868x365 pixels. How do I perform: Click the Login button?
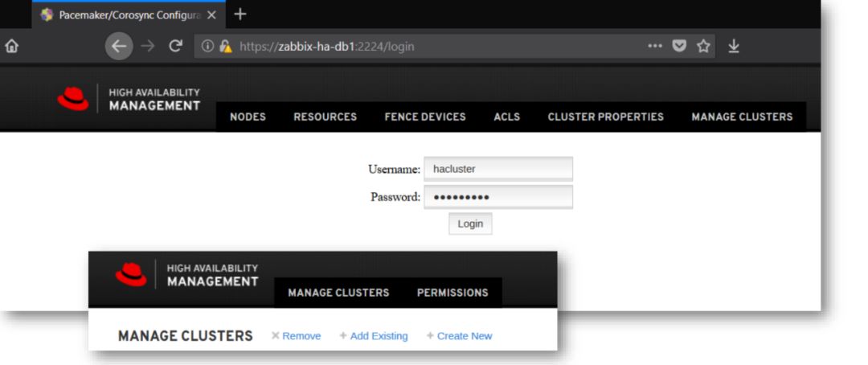pos(470,224)
